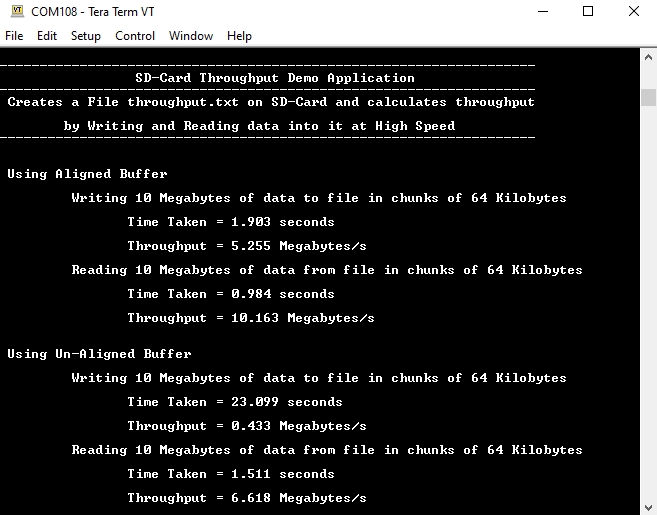Click the COM108 window title text

coord(93,12)
